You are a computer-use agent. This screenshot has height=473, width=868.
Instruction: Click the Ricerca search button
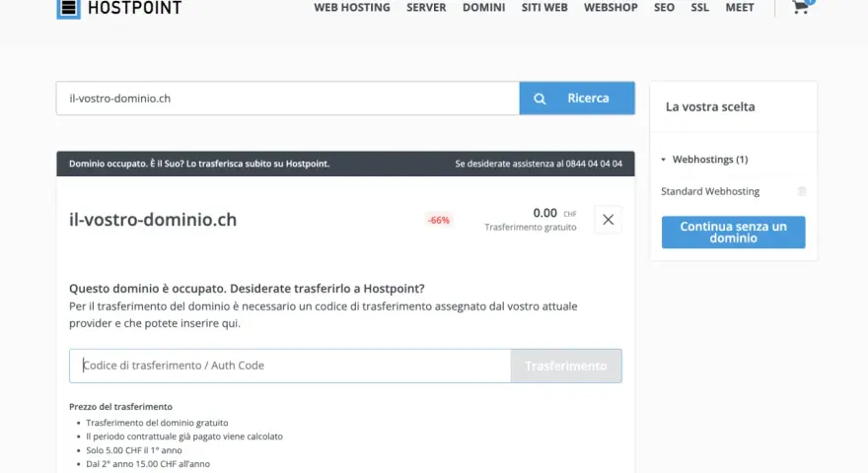[x=577, y=99]
